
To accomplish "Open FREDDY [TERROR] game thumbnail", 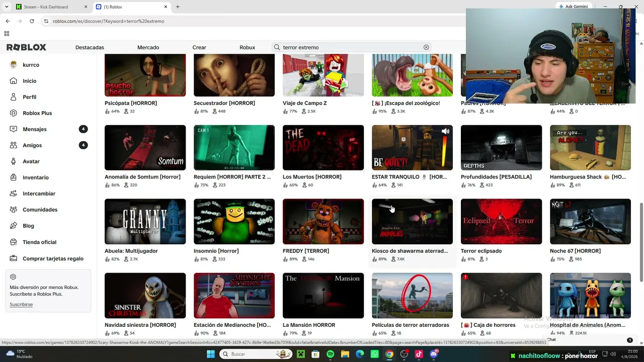I will click(323, 221).
